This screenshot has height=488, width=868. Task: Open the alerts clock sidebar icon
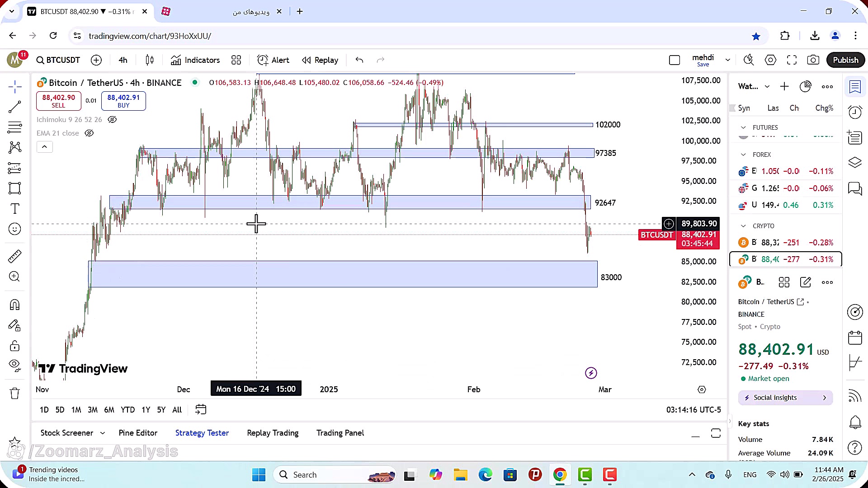pyautogui.click(x=855, y=112)
